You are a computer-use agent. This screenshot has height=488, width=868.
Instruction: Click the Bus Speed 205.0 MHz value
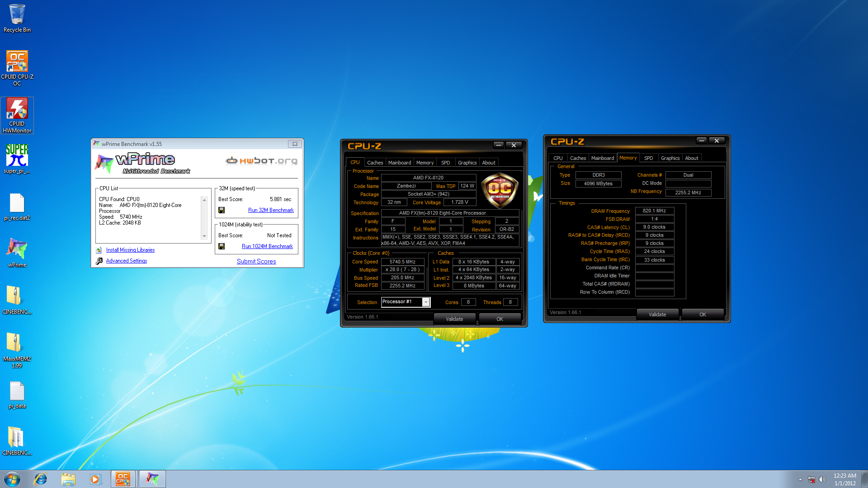(x=402, y=278)
